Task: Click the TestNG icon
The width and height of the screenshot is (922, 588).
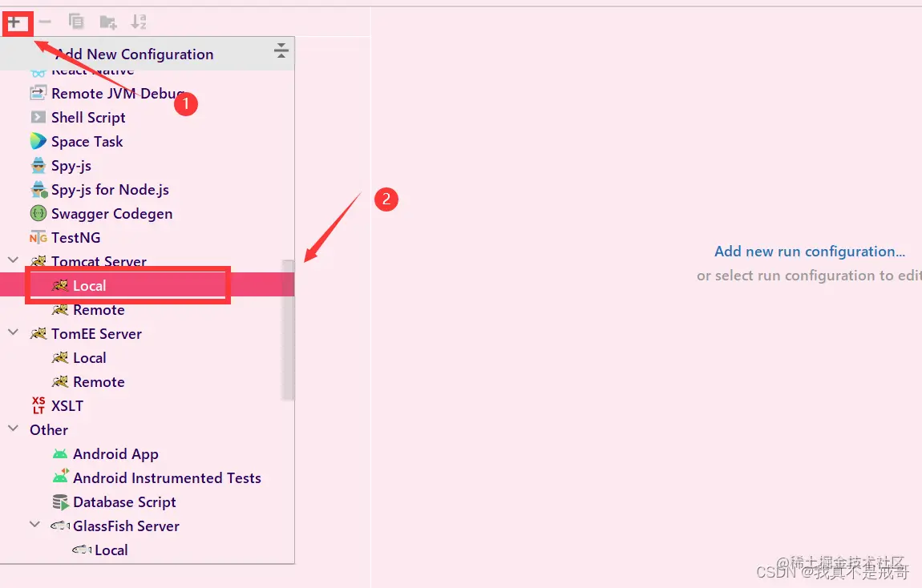Action: 38,237
